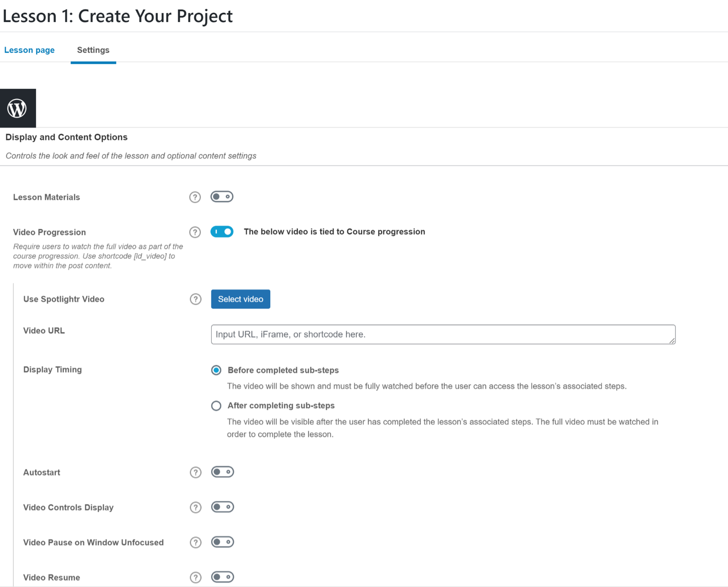Open help for Lesson Materials

195,197
